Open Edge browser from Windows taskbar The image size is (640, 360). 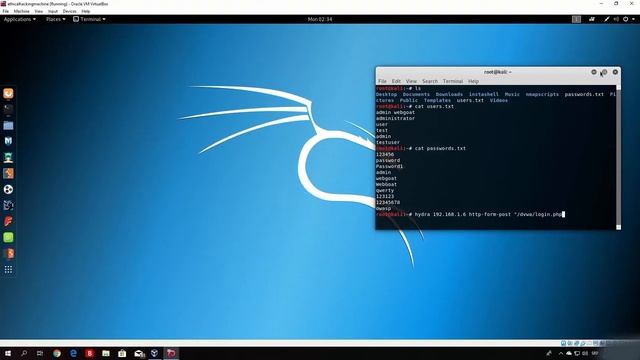73,353
